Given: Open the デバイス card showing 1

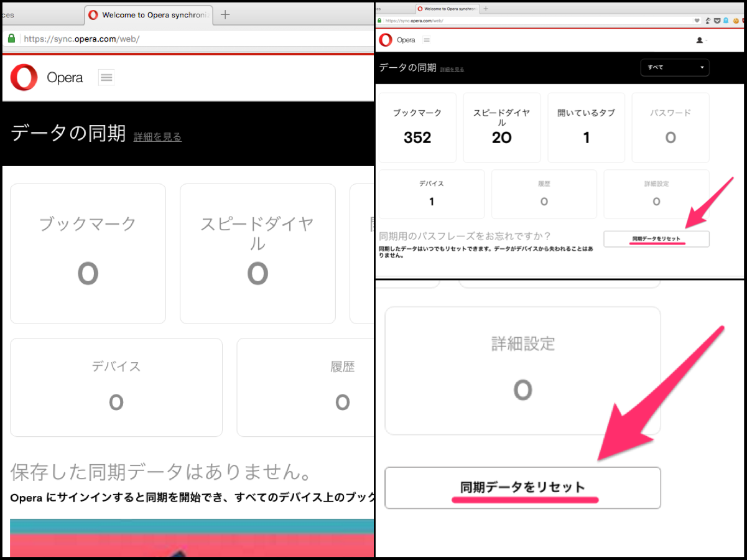Looking at the screenshot, I should (x=432, y=194).
